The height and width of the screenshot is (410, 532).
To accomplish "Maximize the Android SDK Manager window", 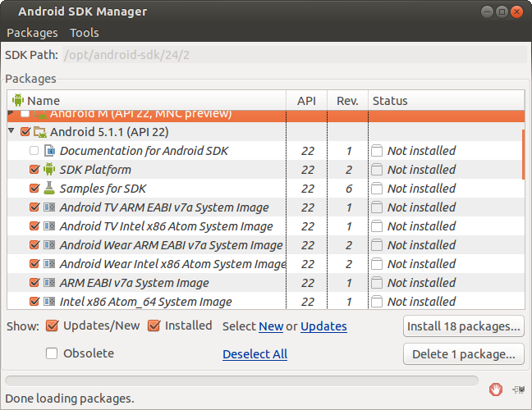I will 502,12.
